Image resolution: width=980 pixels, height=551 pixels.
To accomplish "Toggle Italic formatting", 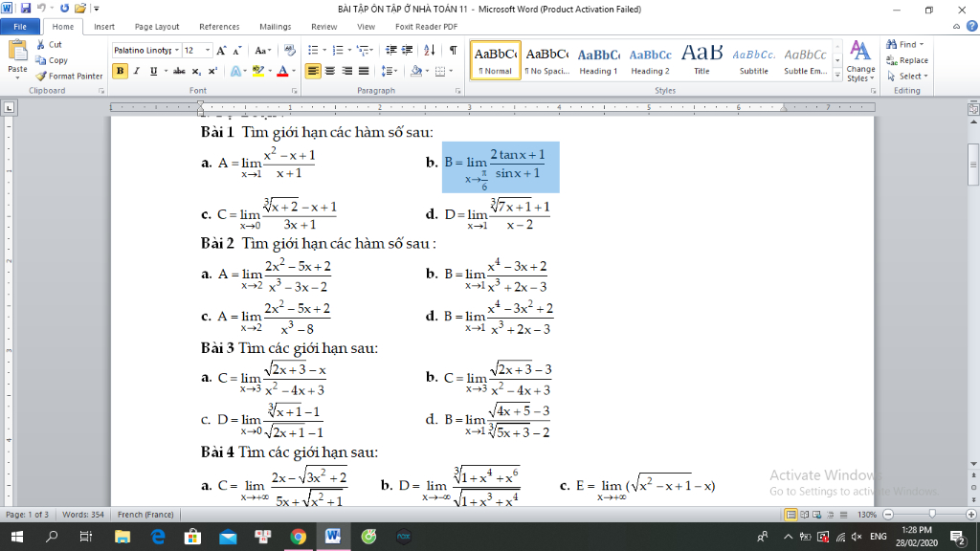I will (x=136, y=71).
